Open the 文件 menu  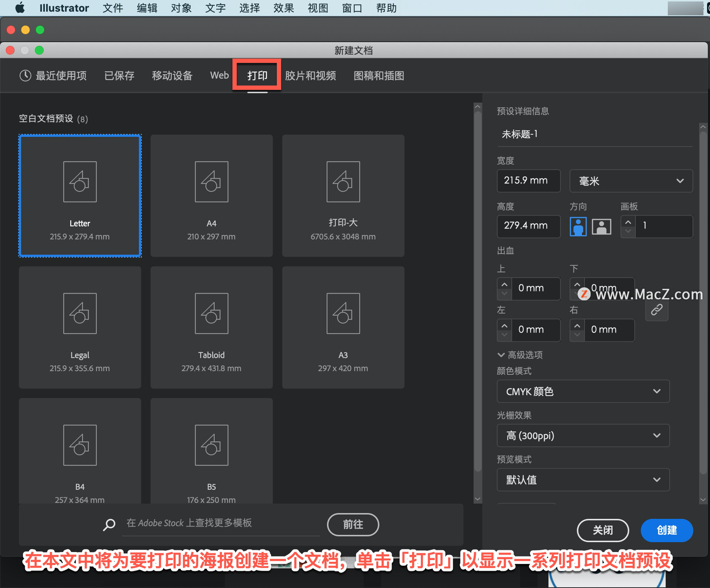pos(112,8)
